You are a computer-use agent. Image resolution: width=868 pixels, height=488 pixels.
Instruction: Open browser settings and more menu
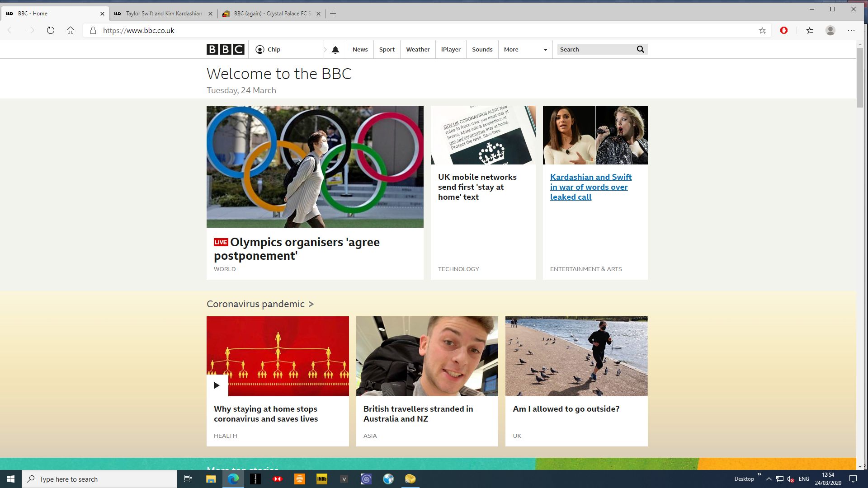[x=851, y=30]
